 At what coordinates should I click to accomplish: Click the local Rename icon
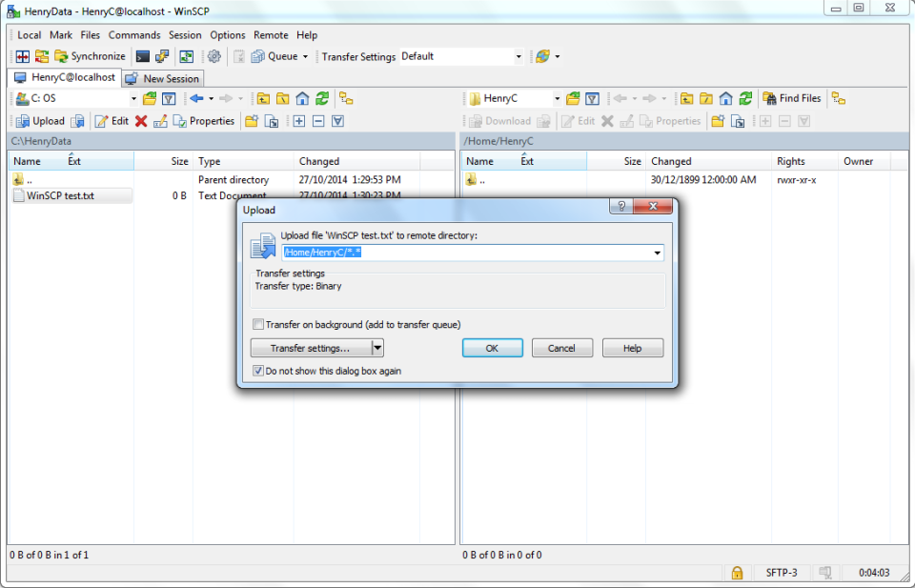click(x=160, y=121)
